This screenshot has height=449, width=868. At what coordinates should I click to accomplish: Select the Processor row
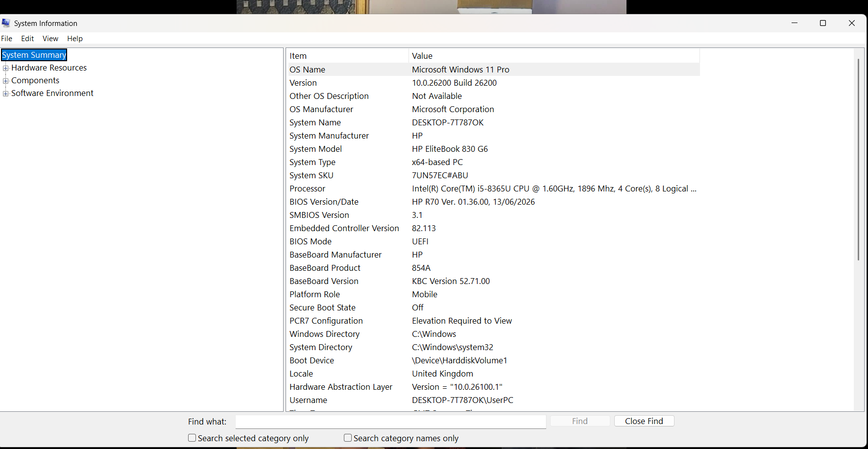click(493, 189)
